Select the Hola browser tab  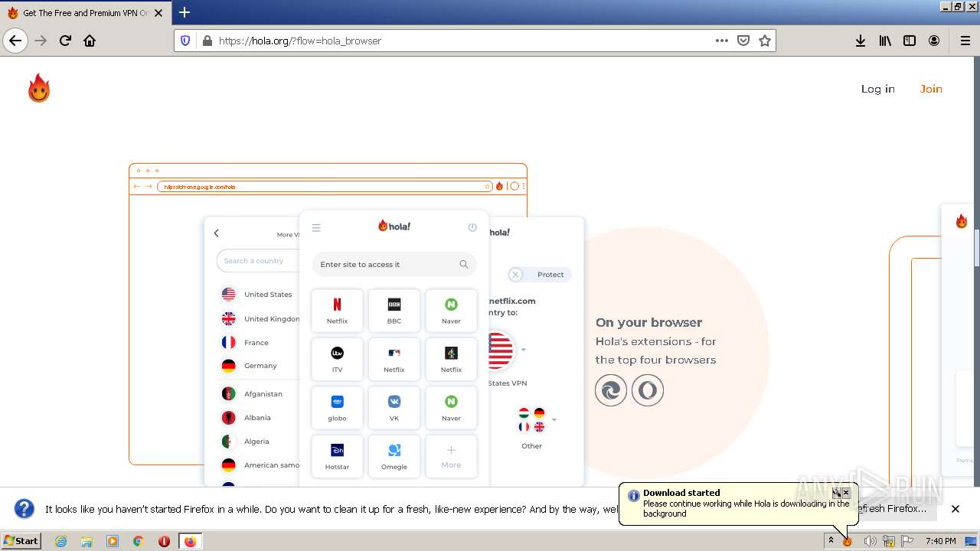tap(85, 13)
